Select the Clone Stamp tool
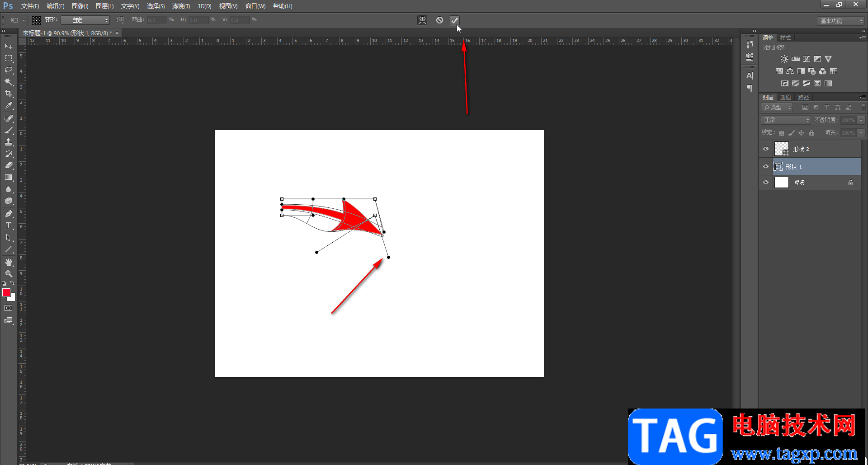This screenshot has height=465, width=868. click(9, 142)
